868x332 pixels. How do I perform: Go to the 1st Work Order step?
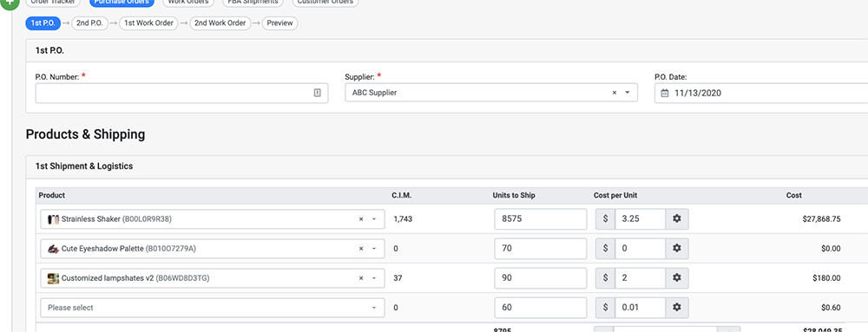click(148, 23)
